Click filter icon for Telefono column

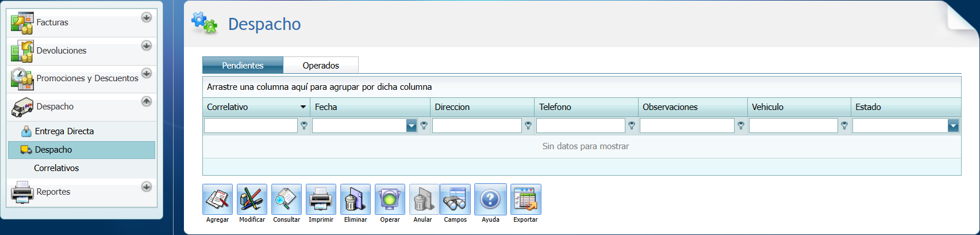pos(632,126)
